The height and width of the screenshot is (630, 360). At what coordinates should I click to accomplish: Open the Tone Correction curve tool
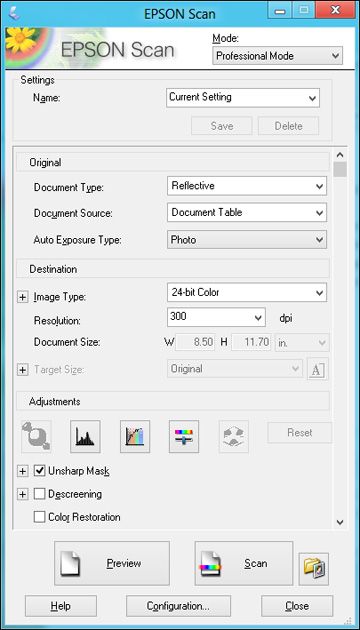pos(135,436)
